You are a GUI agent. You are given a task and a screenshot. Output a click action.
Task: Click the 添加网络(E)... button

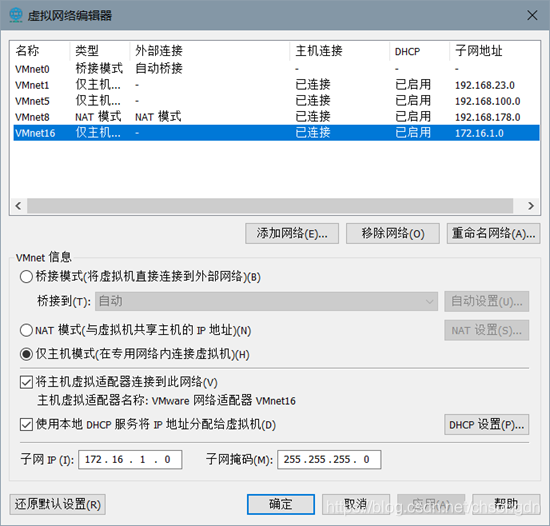pyautogui.click(x=292, y=233)
